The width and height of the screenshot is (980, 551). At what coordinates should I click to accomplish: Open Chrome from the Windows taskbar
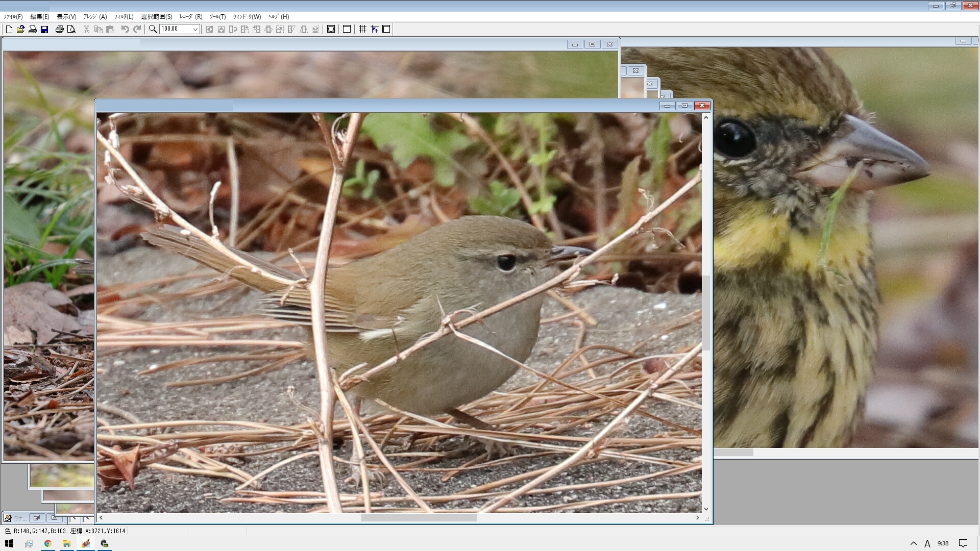47,543
